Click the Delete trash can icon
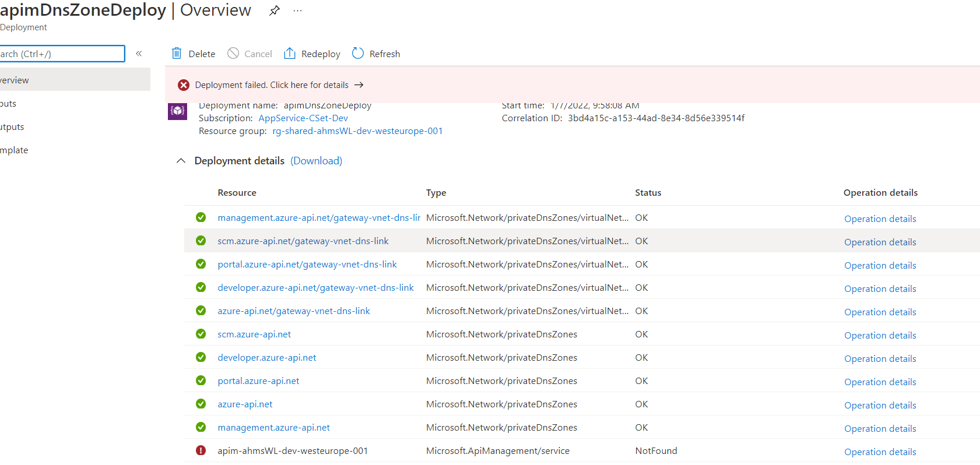This screenshot has height=465, width=980. pos(177,54)
